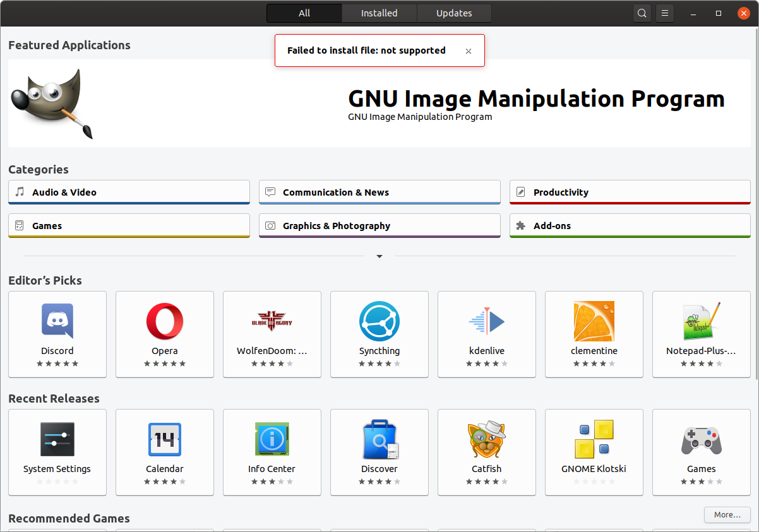The width and height of the screenshot is (759, 532).
Task: Open the search magnifier in header
Action: (642, 13)
